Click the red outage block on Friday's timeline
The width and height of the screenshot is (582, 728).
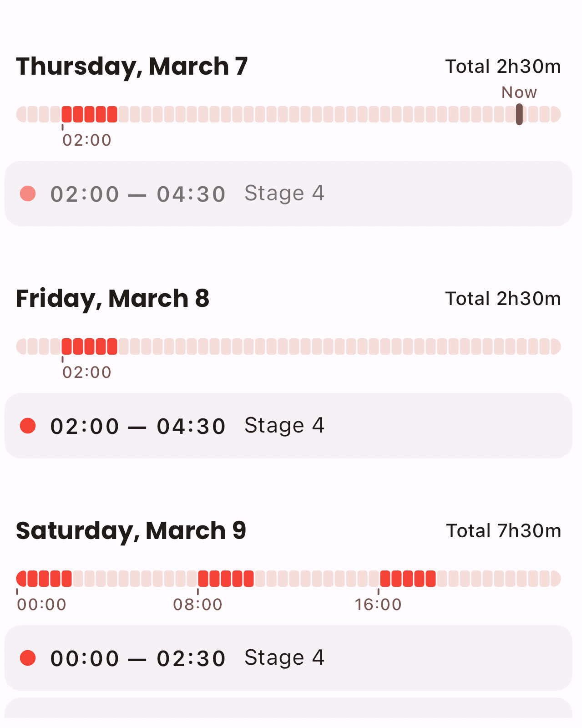(90, 346)
